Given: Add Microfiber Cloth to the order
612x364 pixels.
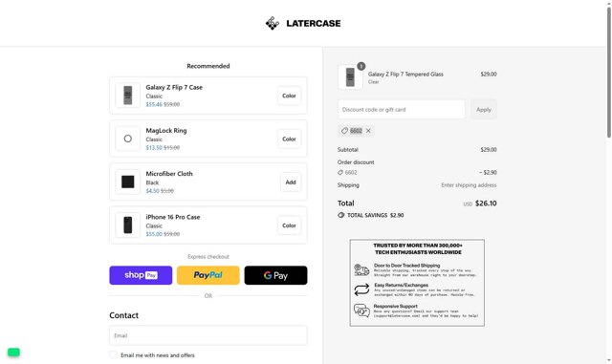Looking at the screenshot, I should (291, 182).
